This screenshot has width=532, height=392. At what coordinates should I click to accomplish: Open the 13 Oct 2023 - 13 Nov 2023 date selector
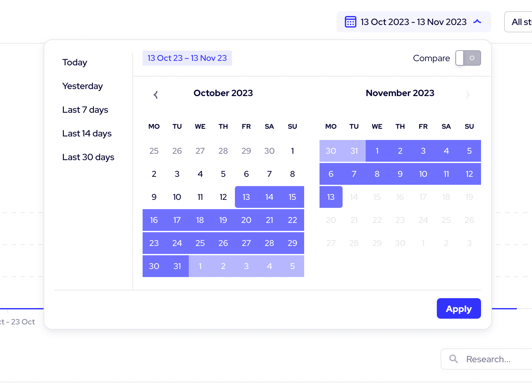tap(413, 22)
